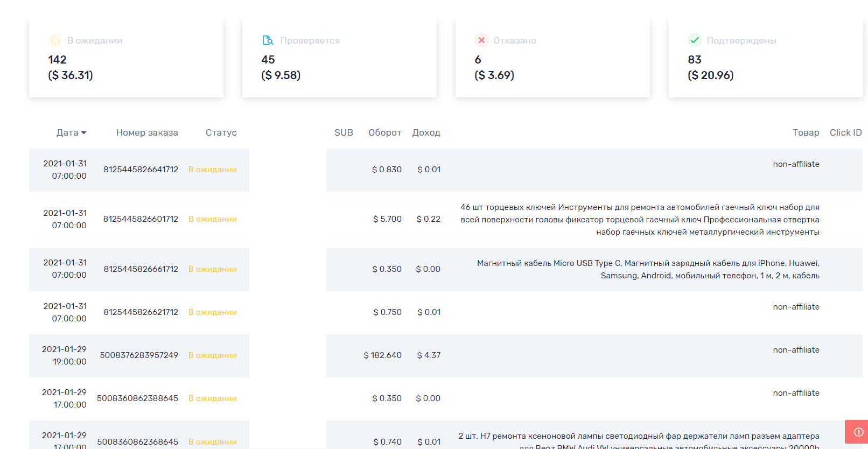
Task: Open the Подтверждены summary card showing 83
Action: 765,58
